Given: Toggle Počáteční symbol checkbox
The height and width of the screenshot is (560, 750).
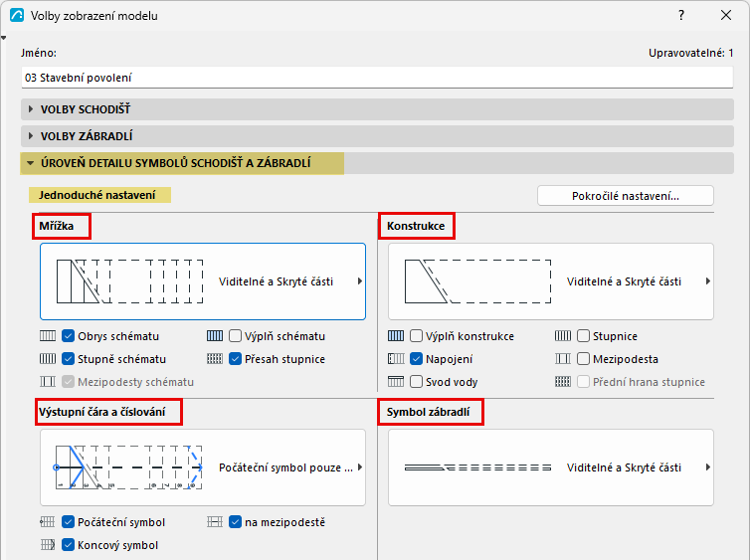Looking at the screenshot, I should 69,522.
